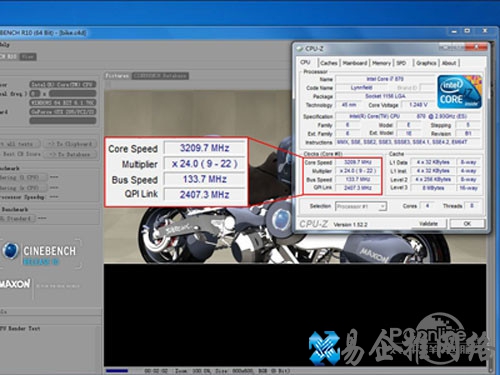This screenshot has width=500, height=375.
Task: Open the Graphics tab in CPU-Z
Action: tap(426, 63)
